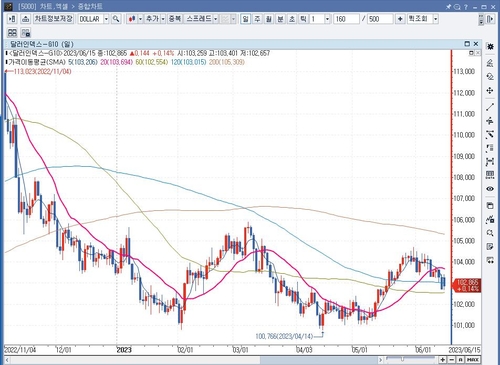The image size is (500, 365).
Task: Open the chart type dropdown arrow
Action: click(140, 19)
